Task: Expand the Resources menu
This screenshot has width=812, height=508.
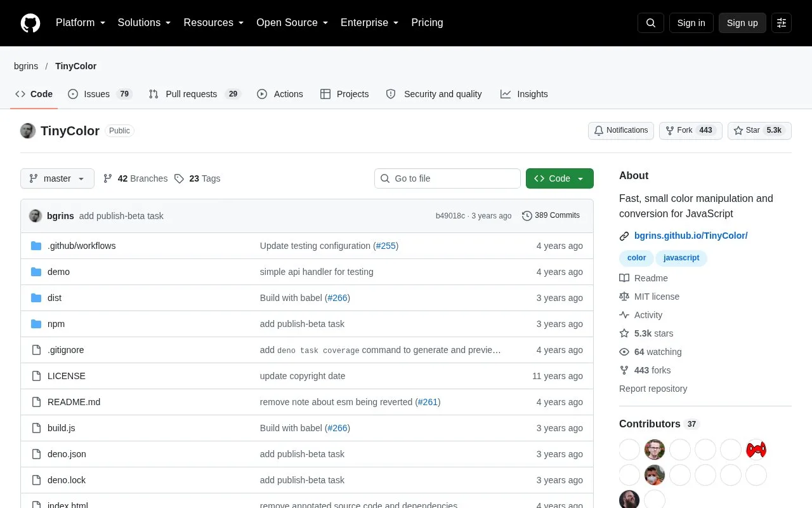Action: click(x=214, y=23)
